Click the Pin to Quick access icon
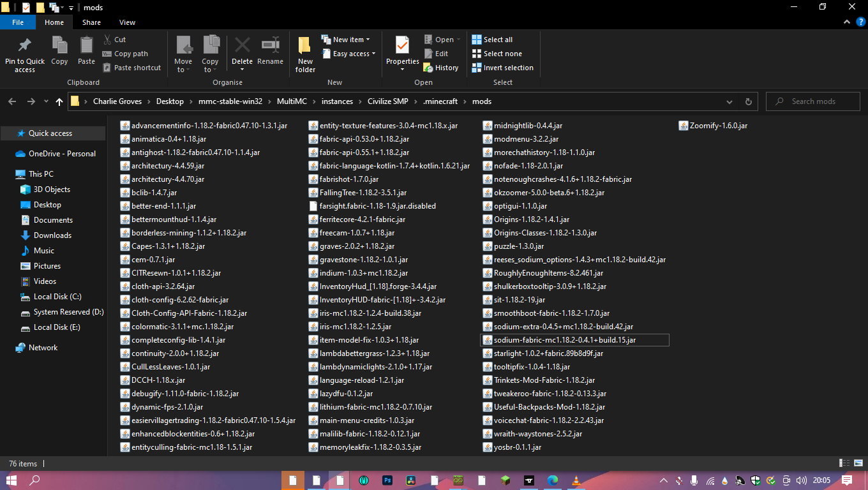Screen dimensions: 868x490 [25, 45]
